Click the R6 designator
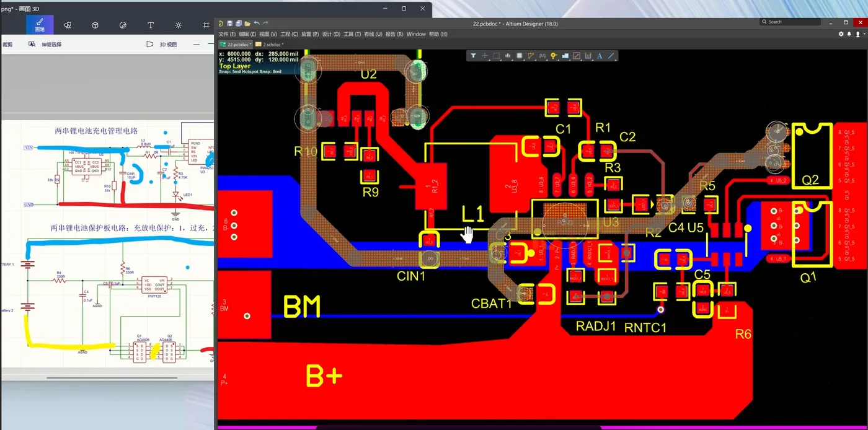The height and width of the screenshot is (430, 868). (743, 334)
